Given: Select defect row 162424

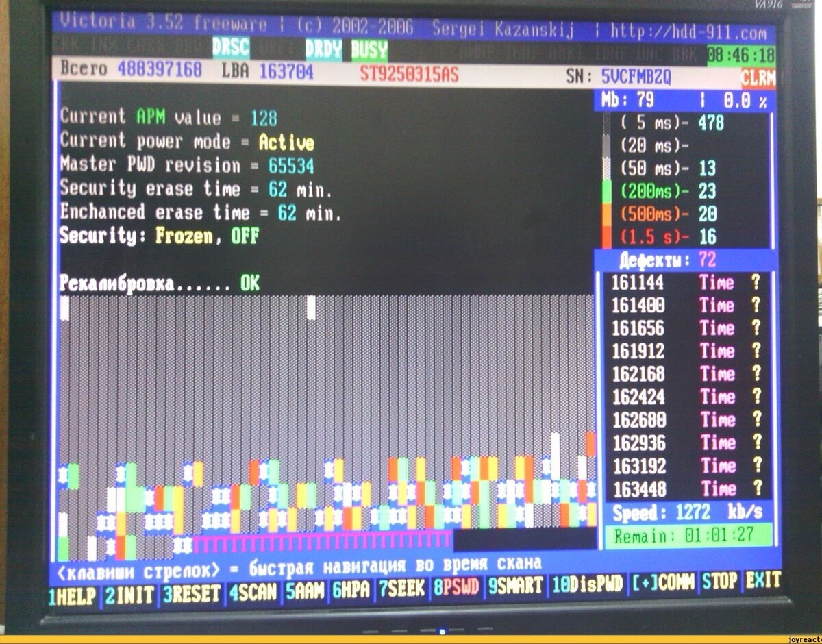Looking at the screenshot, I should (x=686, y=397).
